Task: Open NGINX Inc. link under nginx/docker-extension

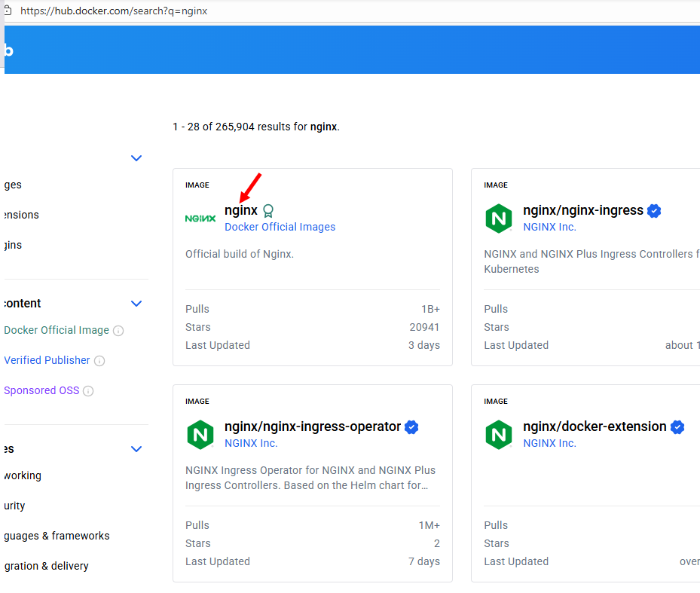Action: [549, 443]
